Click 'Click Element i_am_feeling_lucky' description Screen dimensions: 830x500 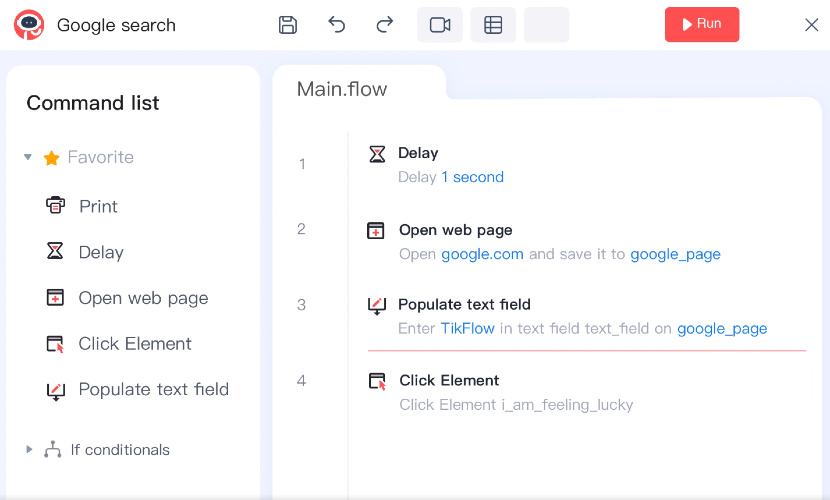click(516, 405)
